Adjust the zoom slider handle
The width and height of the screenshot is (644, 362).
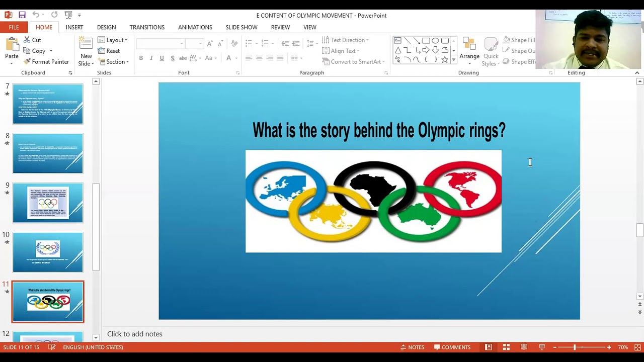click(575, 347)
